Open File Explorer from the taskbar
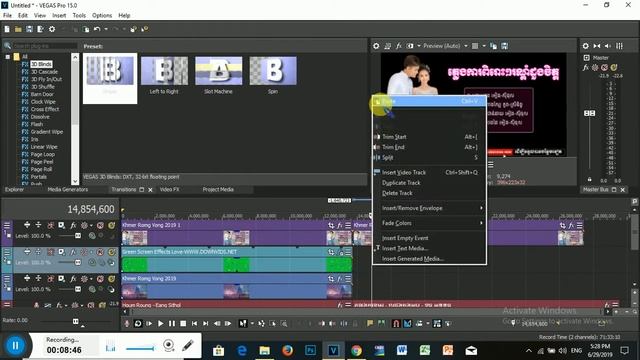 tap(264, 351)
